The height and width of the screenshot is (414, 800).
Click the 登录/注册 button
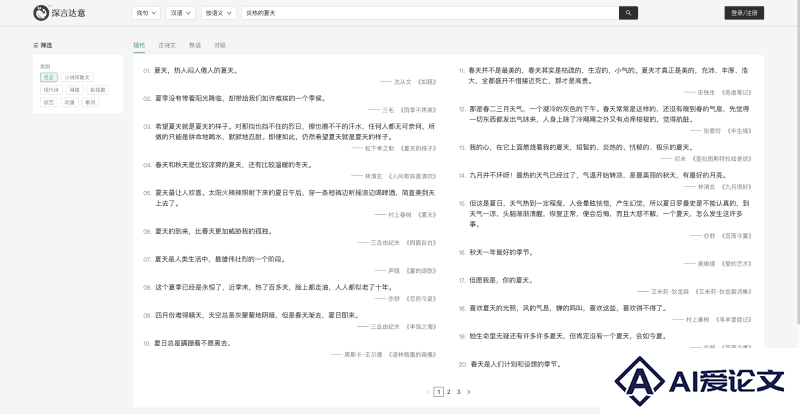pyautogui.click(x=744, y=13)
